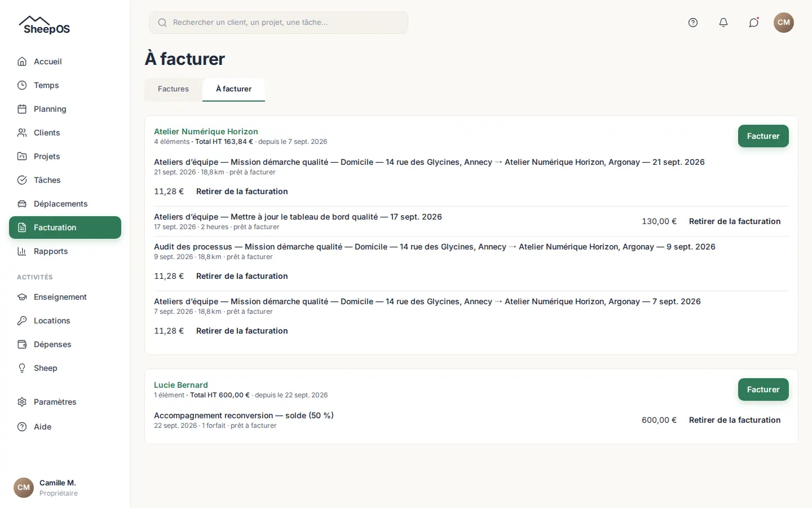The width and height of the screenshot is (812, 508).
Task: Remove the 21 sept. 2026 trip from billing
Action: [x=242, y=191]
